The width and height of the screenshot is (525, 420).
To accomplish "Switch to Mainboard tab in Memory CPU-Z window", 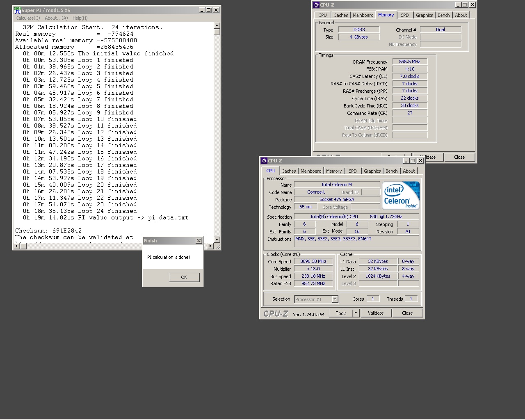I will click(x=363, y=15).
